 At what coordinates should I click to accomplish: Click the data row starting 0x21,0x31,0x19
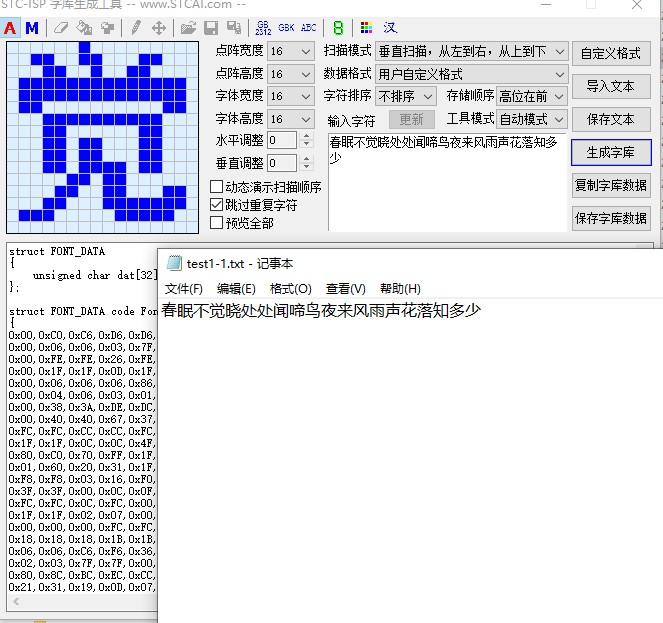point(82,587)
